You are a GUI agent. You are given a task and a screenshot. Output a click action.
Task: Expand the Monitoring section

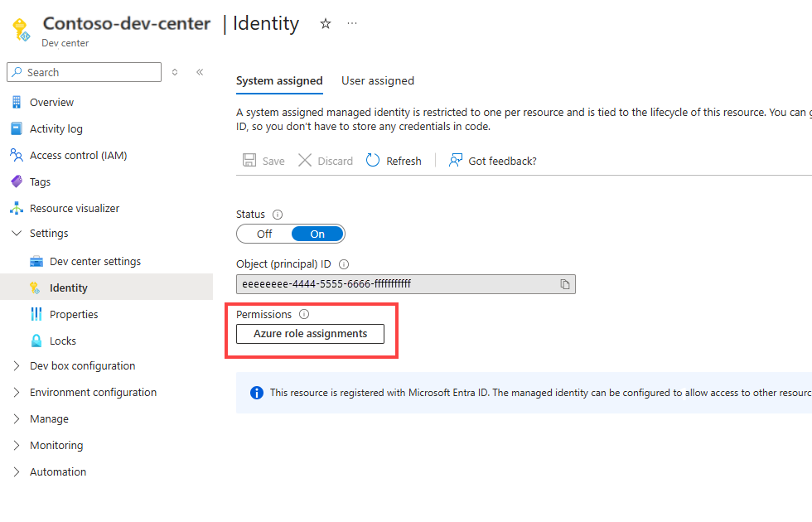pyautogui.click(x=17, y=445)
